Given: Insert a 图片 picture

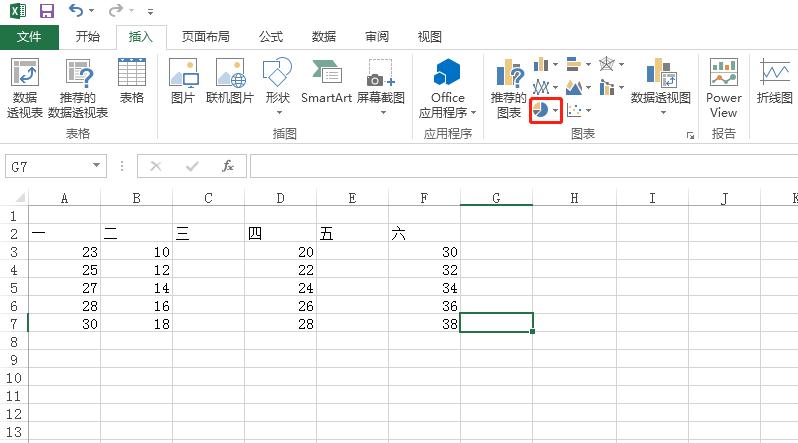Looking at the screenshot, I should 183,81.
